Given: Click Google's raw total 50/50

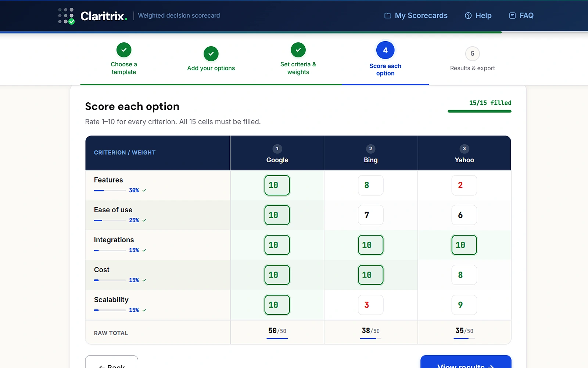Looking at the screenshot, I should [277, 331].
